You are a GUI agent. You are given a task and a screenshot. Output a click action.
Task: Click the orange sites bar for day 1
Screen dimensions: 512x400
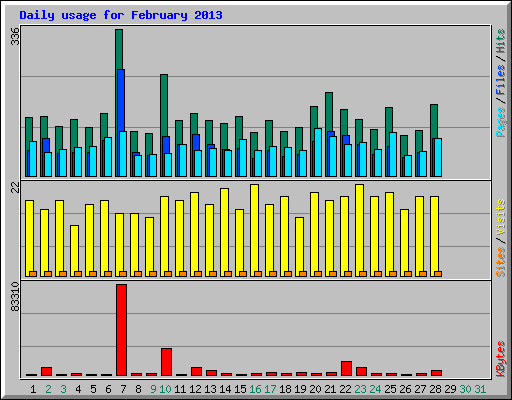click(33, 274)
